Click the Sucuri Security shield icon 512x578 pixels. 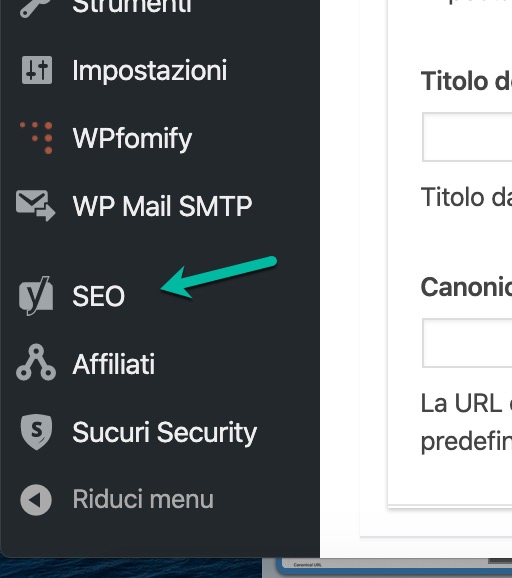point(36,432)
